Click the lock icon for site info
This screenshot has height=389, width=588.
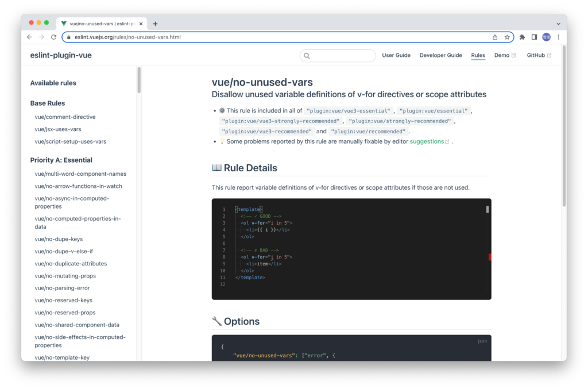click(x=69, y=36)
